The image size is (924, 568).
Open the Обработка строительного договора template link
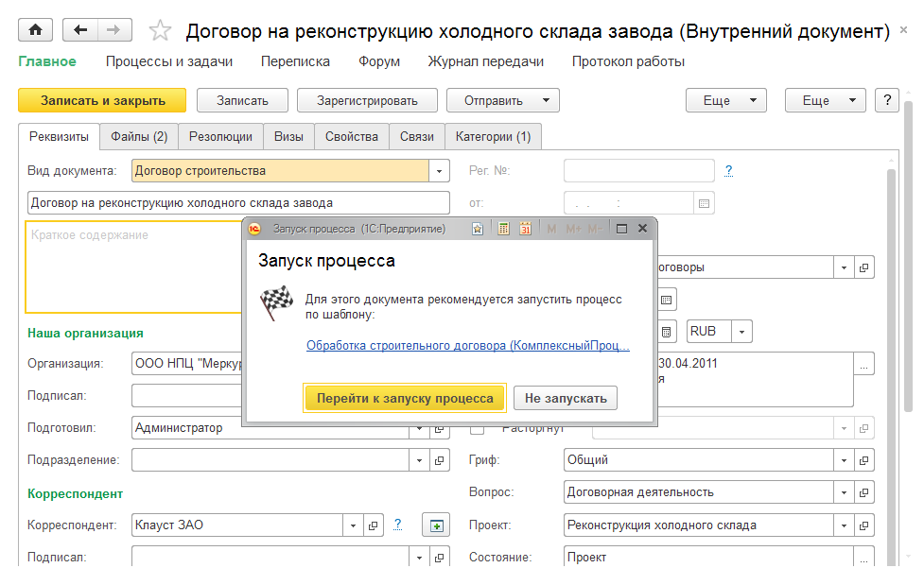tap(468, 346)
